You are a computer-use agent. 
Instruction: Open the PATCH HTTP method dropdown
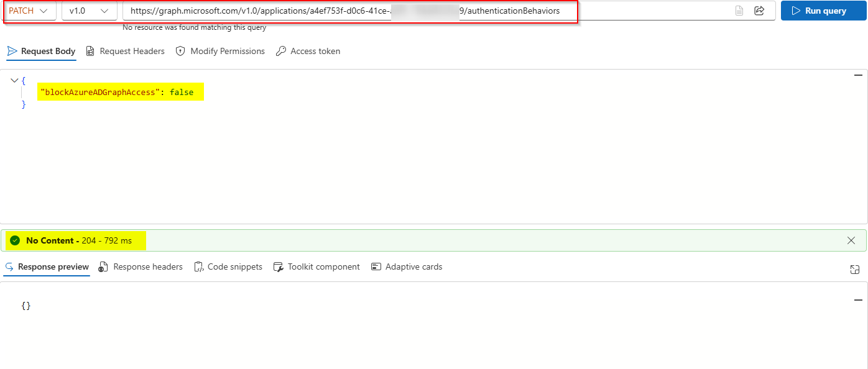(x=30, y=11)
